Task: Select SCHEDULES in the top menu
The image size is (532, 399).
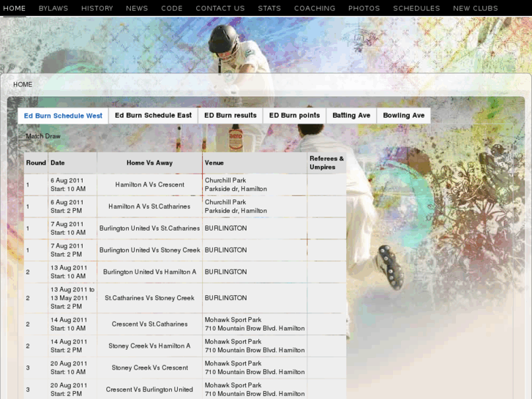Action: point(416,8)
